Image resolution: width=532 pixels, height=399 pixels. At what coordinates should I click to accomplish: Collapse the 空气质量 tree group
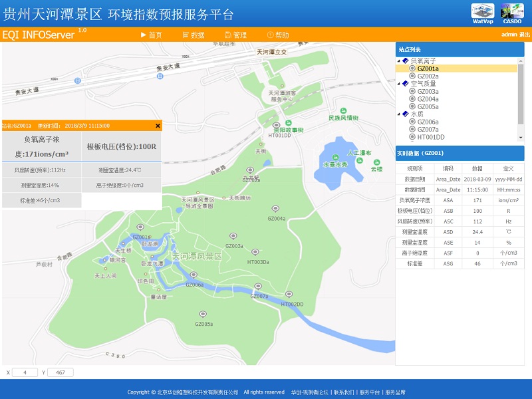(x=398, y=84)
